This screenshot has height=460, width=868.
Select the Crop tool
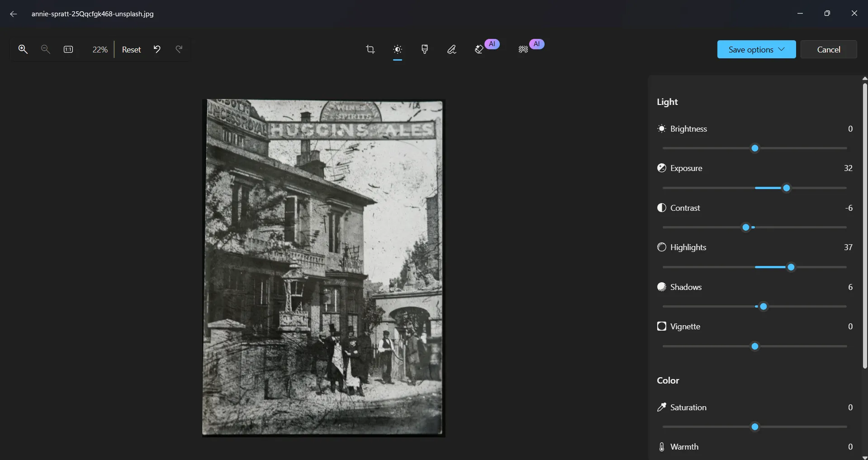pos(370,49)
